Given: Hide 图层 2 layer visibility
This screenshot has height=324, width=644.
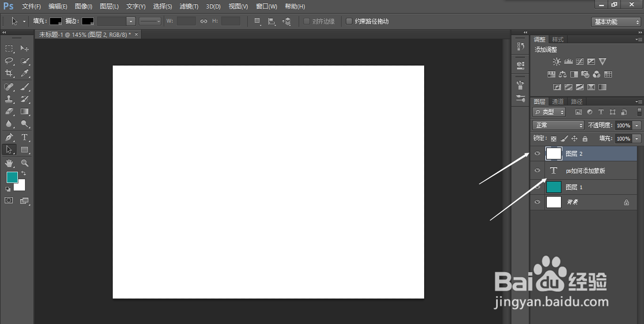Looking at the screenshot, I should pyautogui.click(x=537, y=153).
